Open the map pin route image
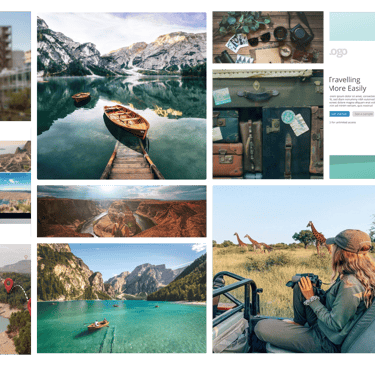 pos(15,299)
